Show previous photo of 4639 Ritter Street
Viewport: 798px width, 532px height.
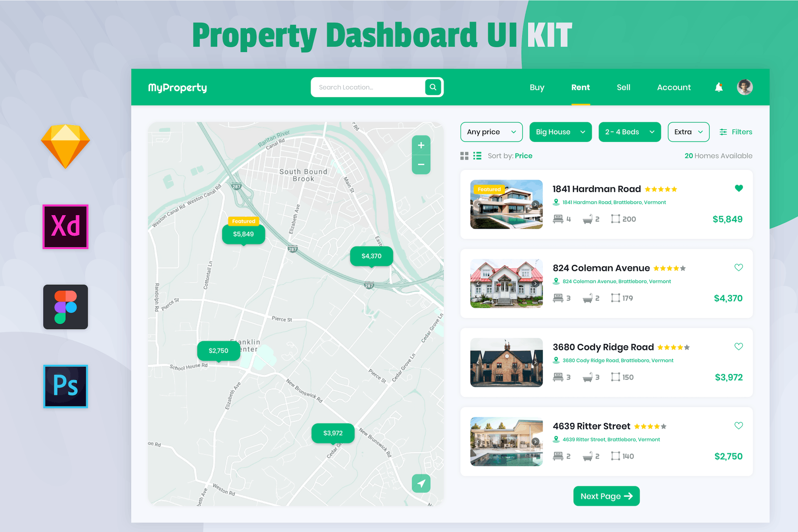[478, 442]
